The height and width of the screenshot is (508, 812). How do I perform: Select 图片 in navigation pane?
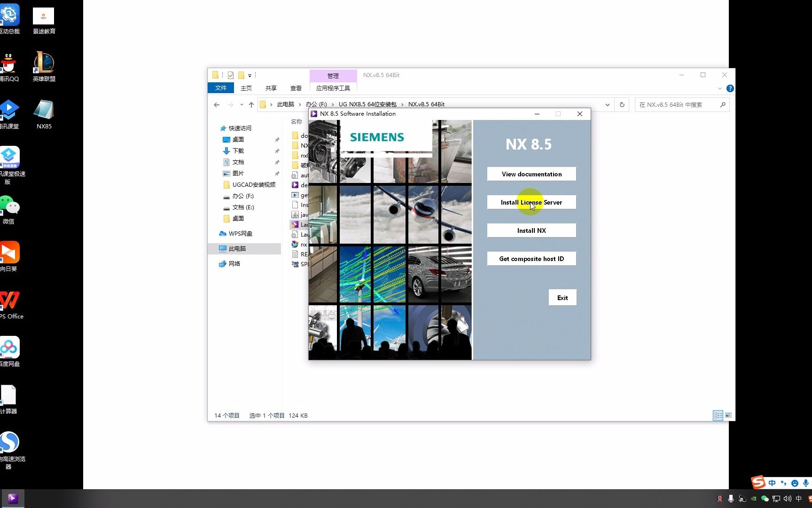pos(238,173)
